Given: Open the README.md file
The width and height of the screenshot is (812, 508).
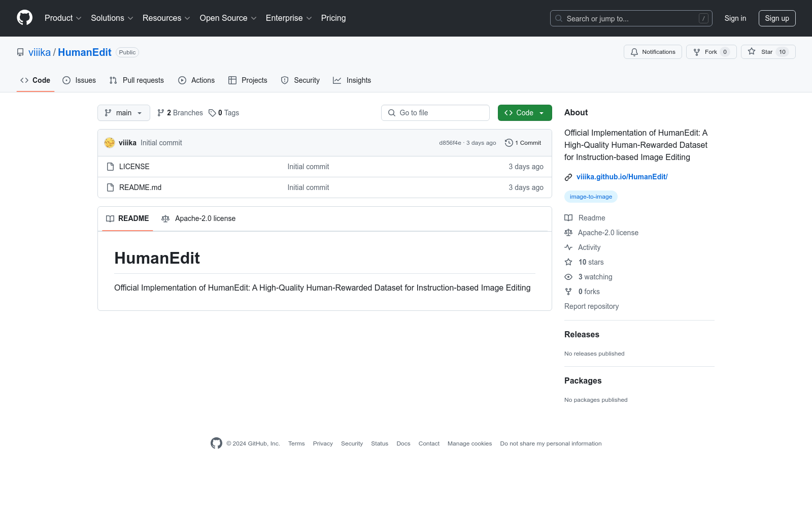Looking at the screenshot, I should 140,187.
